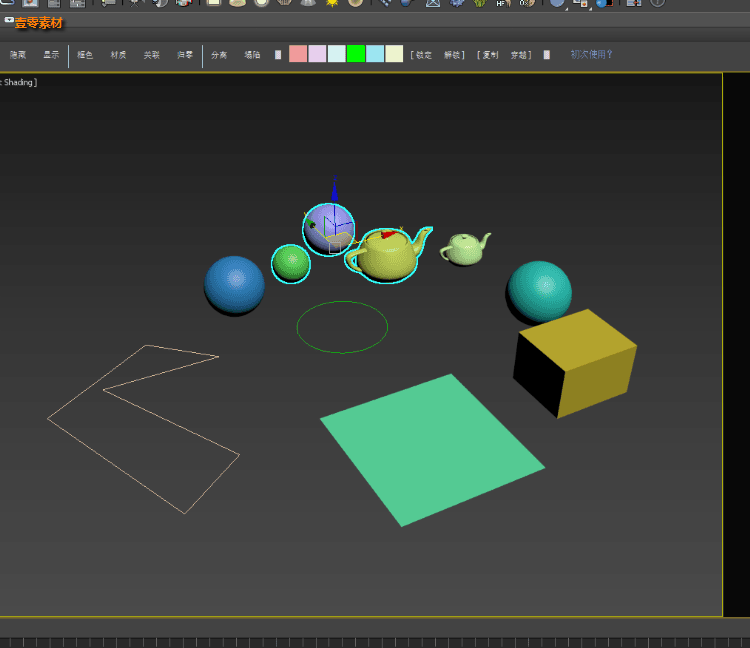
Task: Open the 初次使用? help link
Action: (592, 55)
